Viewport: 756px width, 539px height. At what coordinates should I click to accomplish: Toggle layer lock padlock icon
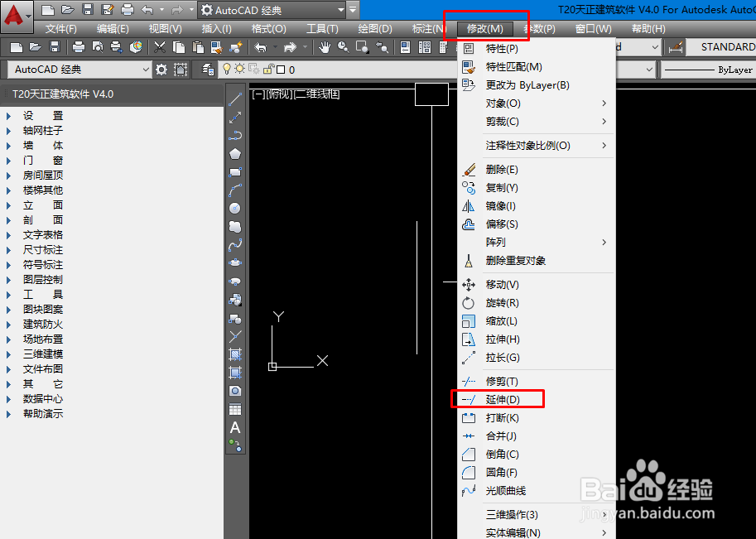pos(268,70)
